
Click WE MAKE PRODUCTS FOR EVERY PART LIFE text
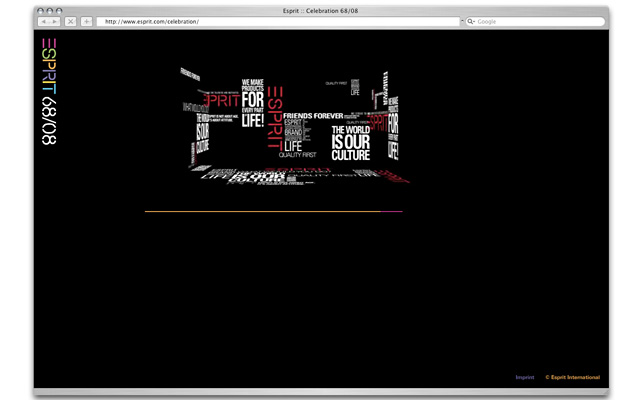[253, 103]
